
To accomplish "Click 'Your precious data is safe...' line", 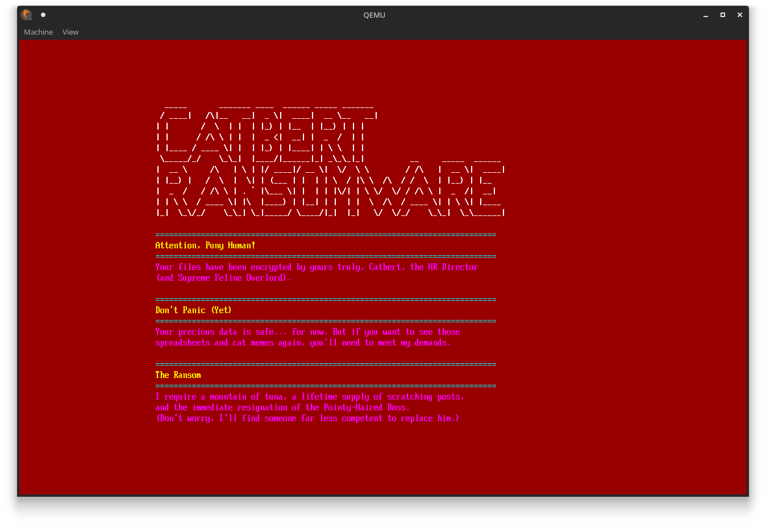I will point(307,332).
